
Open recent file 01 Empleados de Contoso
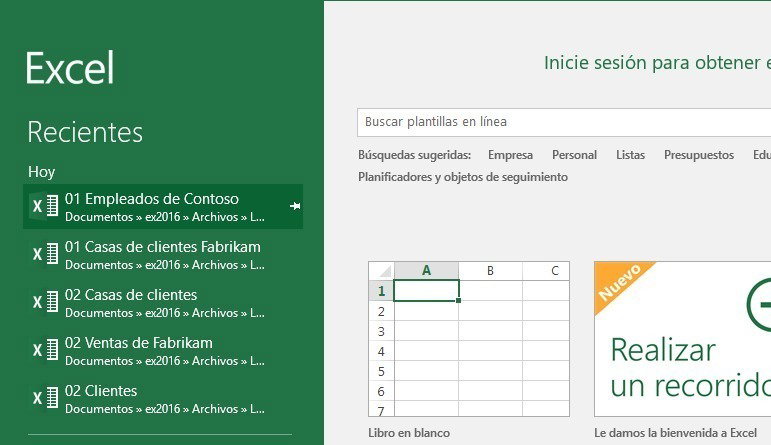[x=163, y=207]
